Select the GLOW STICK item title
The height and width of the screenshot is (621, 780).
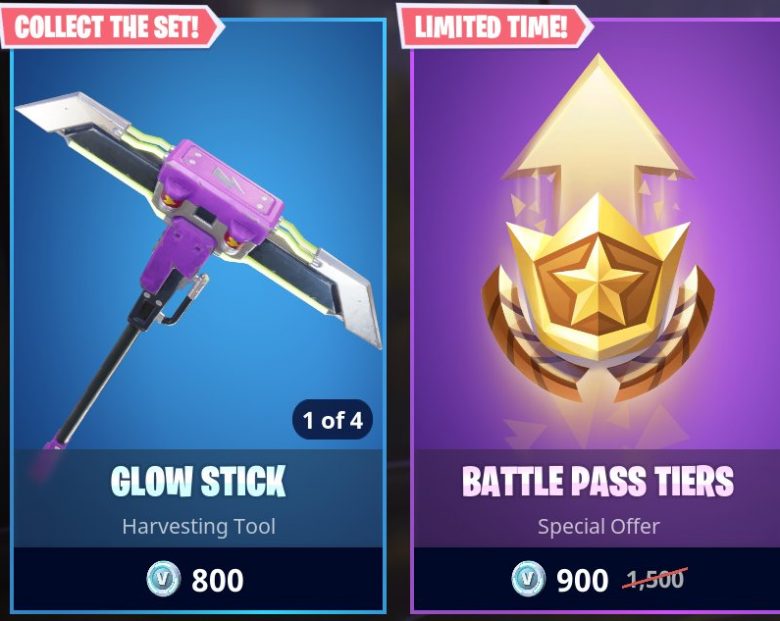point(198,481)
